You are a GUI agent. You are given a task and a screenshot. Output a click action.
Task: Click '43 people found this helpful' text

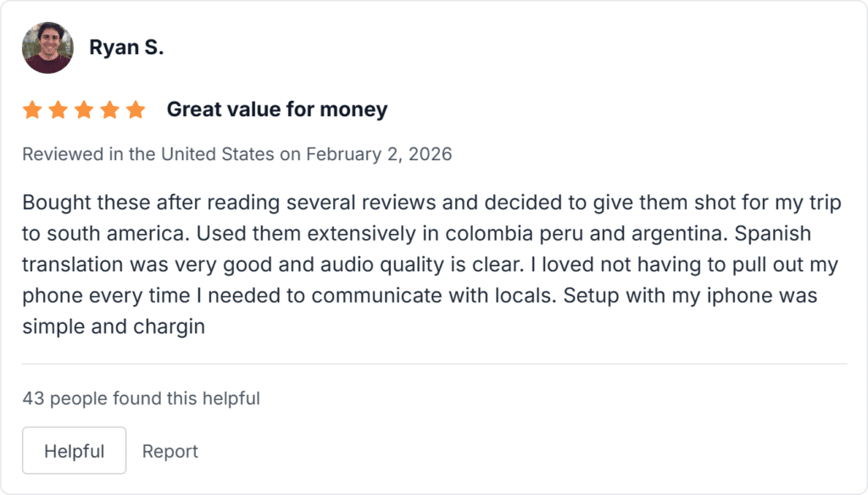tap(141, 398)
